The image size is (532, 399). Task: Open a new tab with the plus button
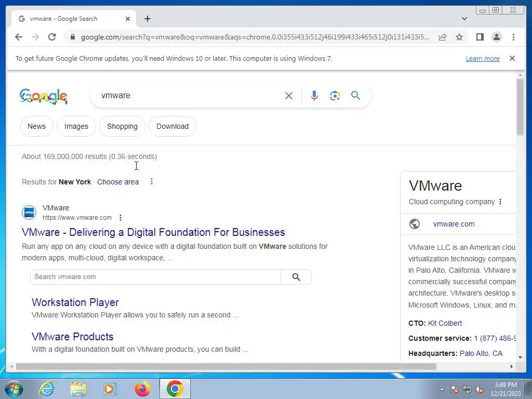(147, 19)
